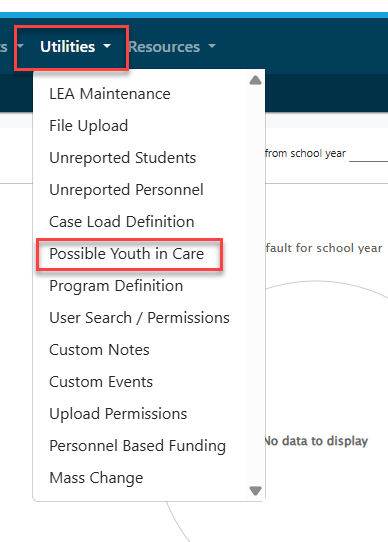This screenshot has width=388, height=542.
Task: Open Unreported Students
Action: (123, 158)
